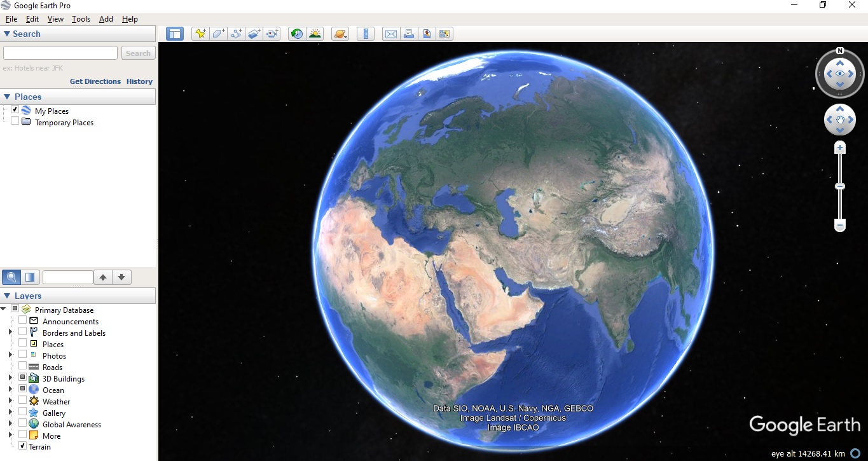The width and height of the screenshot is (868, 461).
Task: Open the Tools menu
Action: pyautogui.click(x=80, y=19)
